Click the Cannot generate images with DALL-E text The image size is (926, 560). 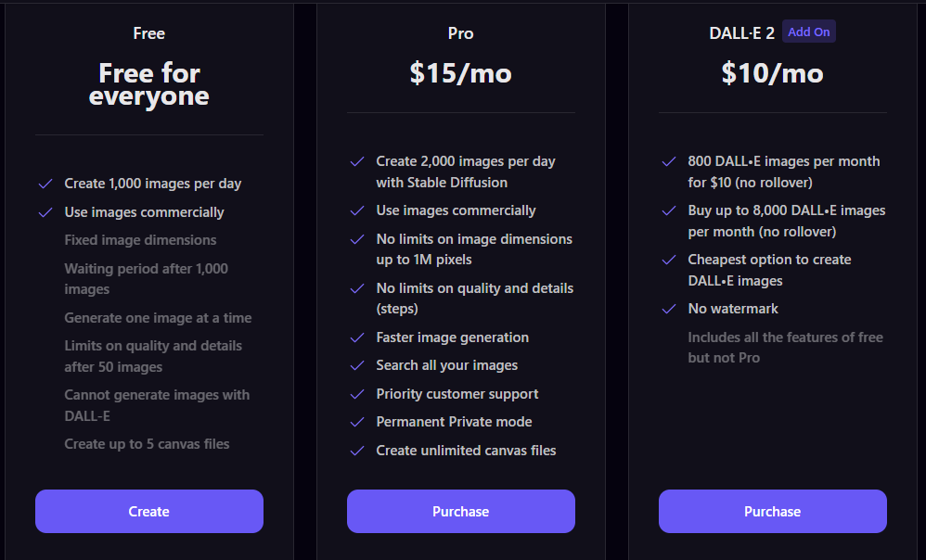tap(157, 405)
